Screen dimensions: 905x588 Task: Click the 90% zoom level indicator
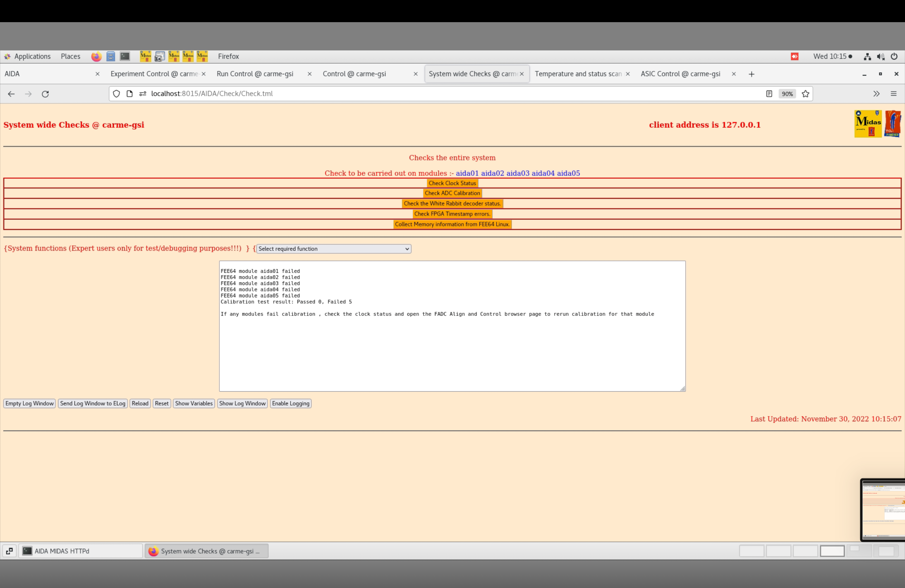coord(787,94)
